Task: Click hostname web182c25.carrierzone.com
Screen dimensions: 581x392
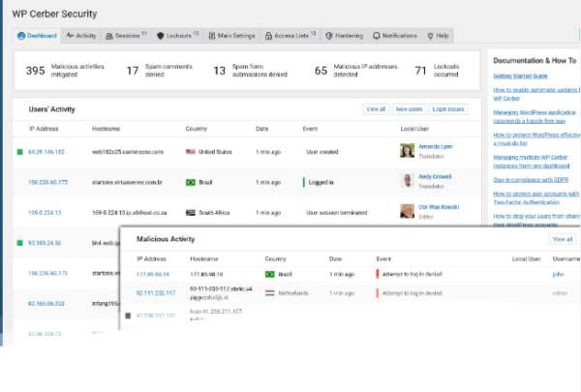Action: click(x=128, y=152)
